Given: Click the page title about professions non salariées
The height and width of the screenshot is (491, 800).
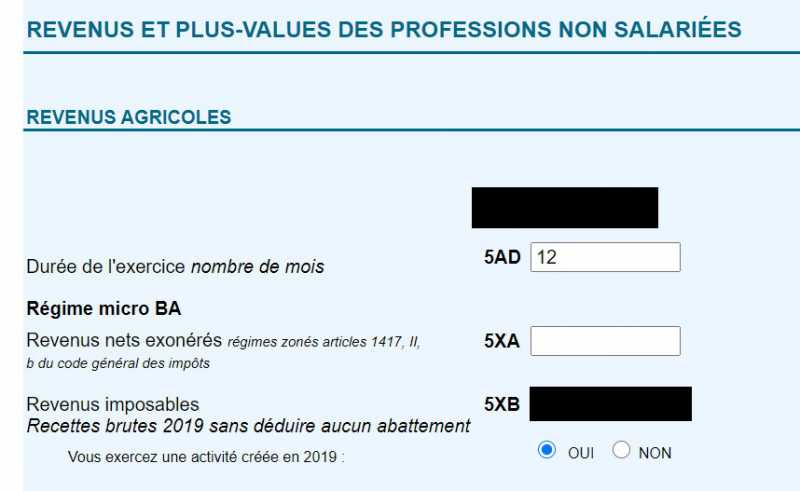Looking at the screenshot, I should click(384, 29).
